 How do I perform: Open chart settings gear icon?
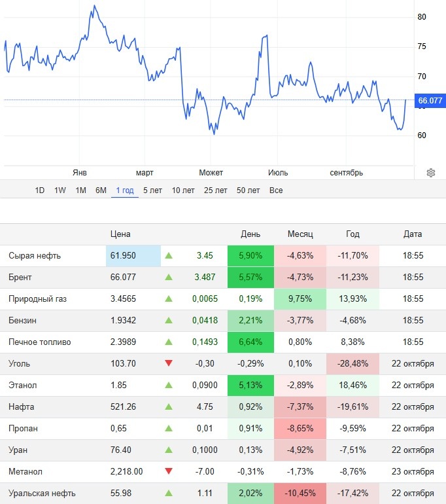coord(431,173)
